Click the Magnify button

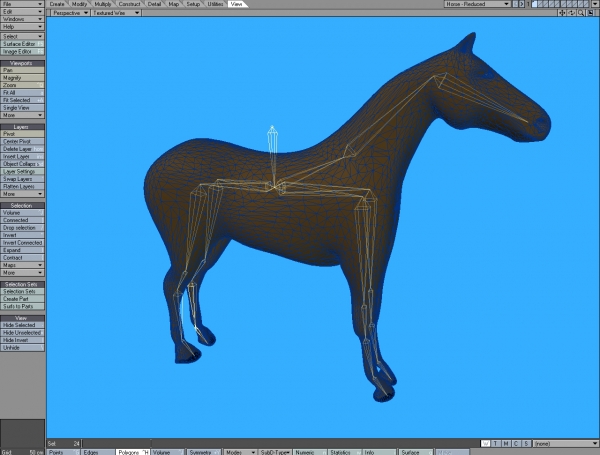tap(22, 78)
